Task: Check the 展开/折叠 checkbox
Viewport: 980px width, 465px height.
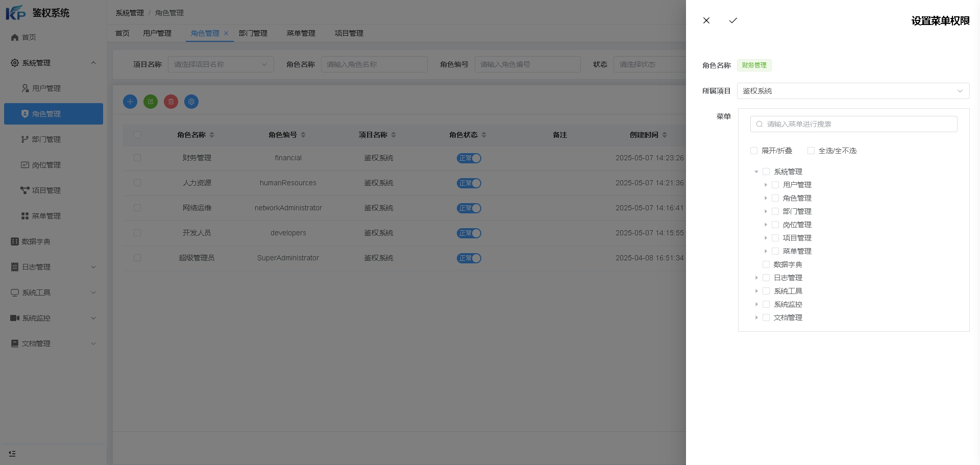Action: 754,151
